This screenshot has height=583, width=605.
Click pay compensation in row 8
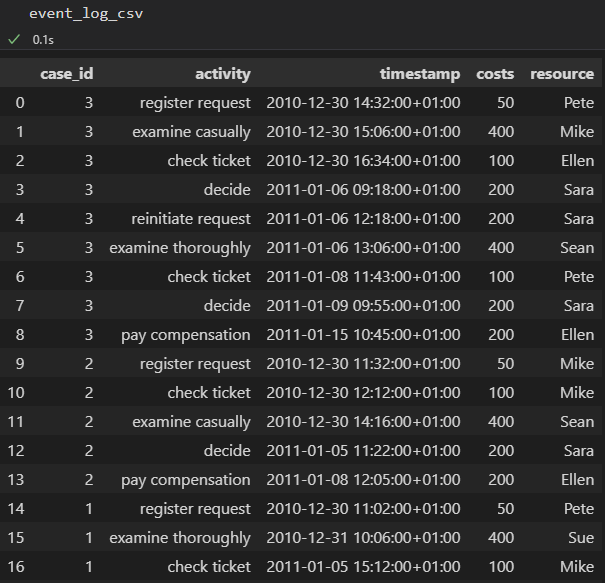click(186, 336)
